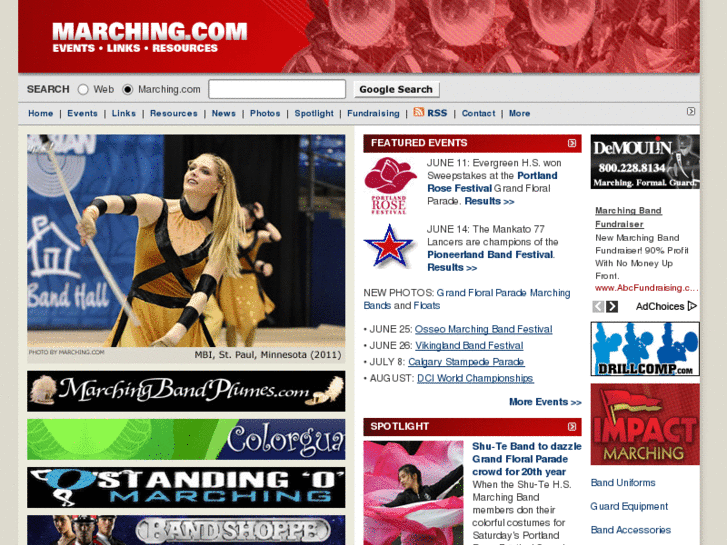Screen dimensions: 727x545
Task: Click the arrow icon at navigation bar end
Action: pyautogui.click(x=691, y=111)
